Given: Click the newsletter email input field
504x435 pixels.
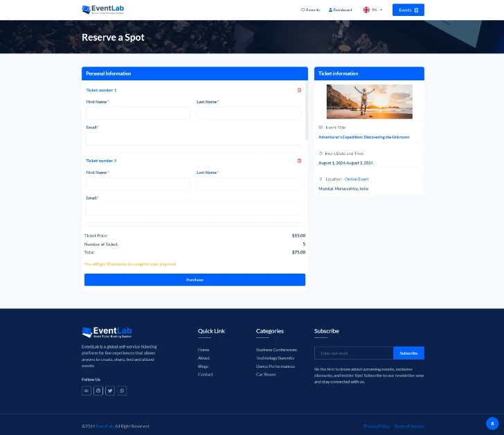Looking at the screenshot, I should point(354,353).
